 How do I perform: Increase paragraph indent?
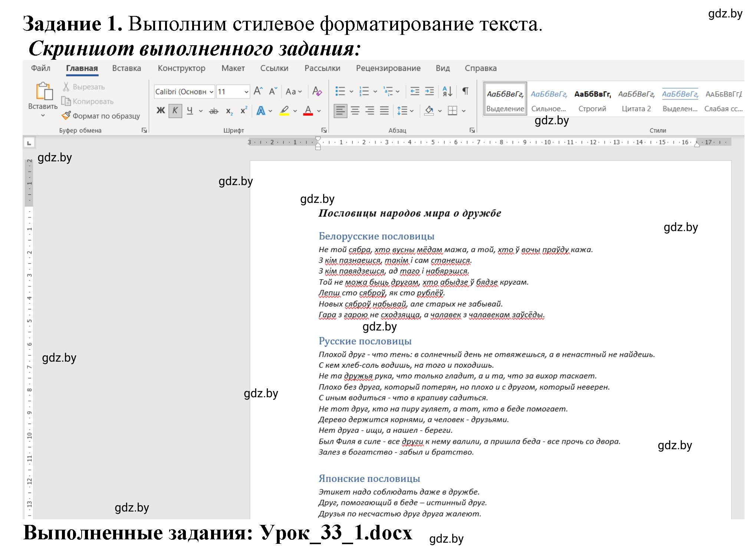(x=429, y=91)
